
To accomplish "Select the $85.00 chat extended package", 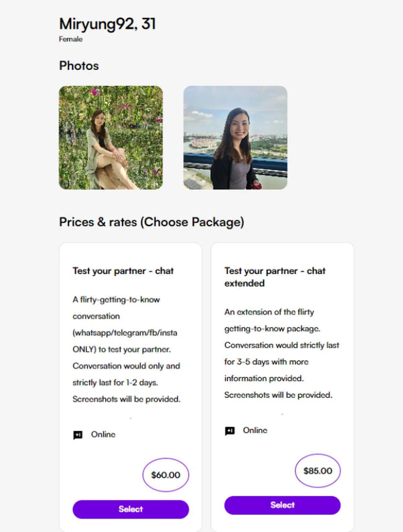I will coord(282,505).
